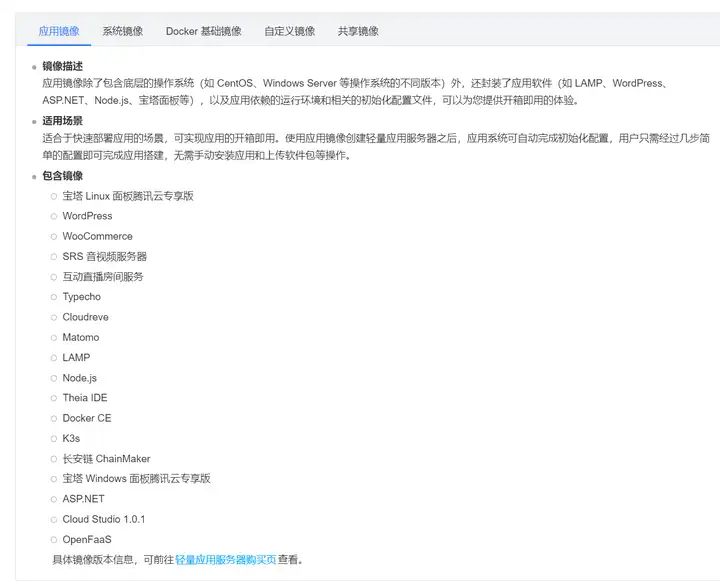Go to the 自定义镜像 tab
The height and width of the screenshot is (581, 720).
click(289, 31)
